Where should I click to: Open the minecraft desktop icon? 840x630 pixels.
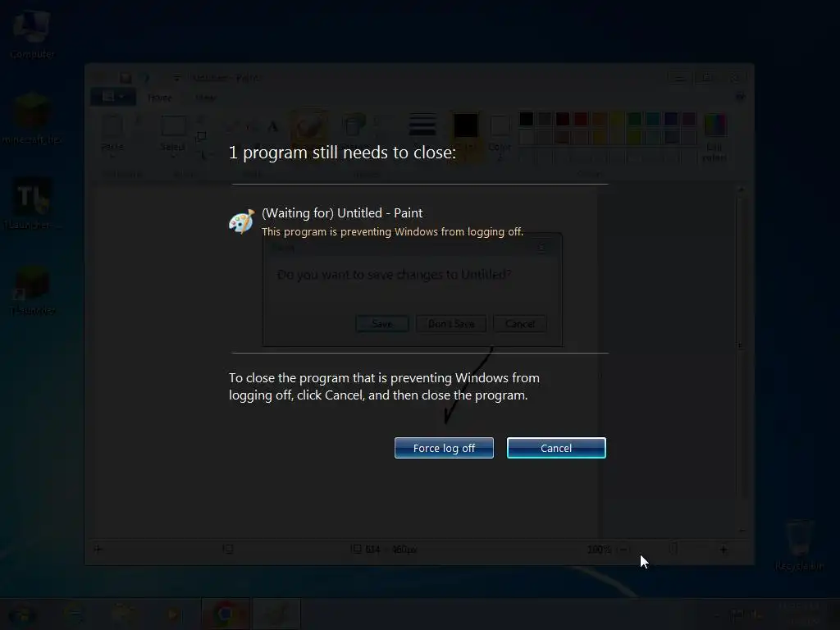point(32,119)
